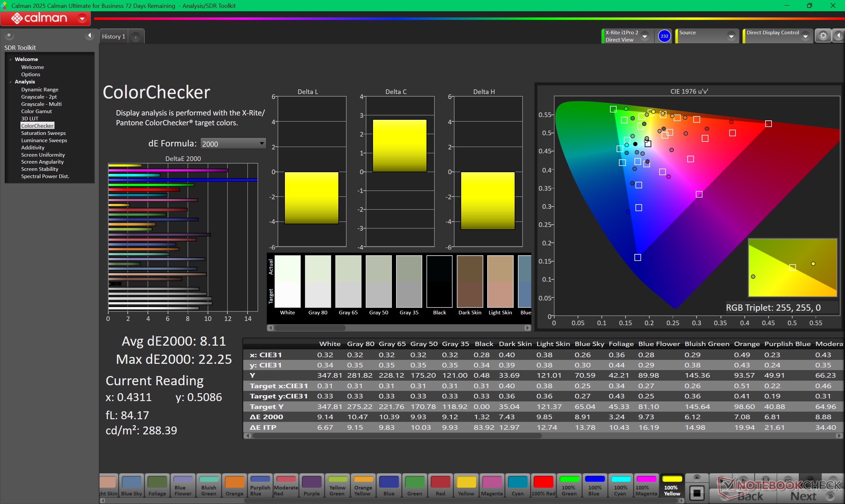Click the blue 232 meter status circle
This screenshot has height=504, width=845.
point(664,36)
